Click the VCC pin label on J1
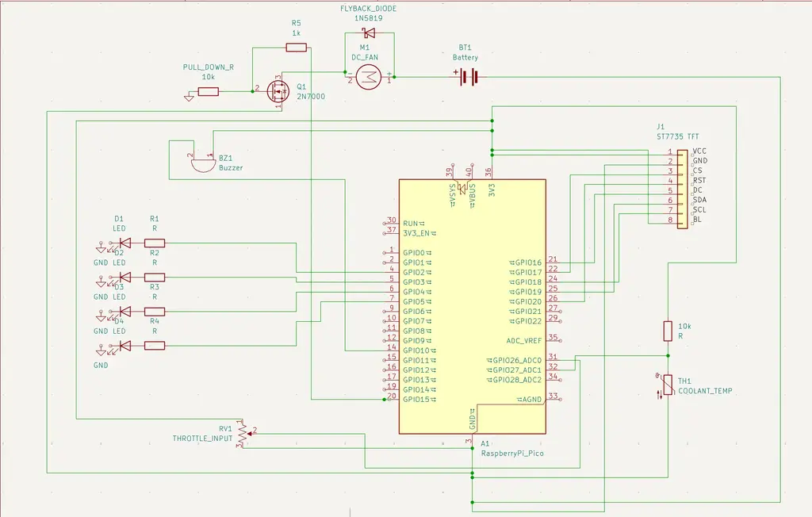 pyautogui.click(x=699, y=151)
